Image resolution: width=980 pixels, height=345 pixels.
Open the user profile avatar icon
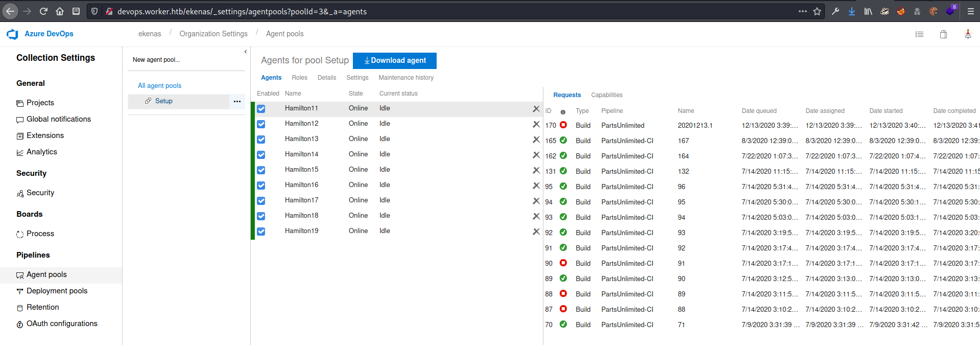coord(968,34)
